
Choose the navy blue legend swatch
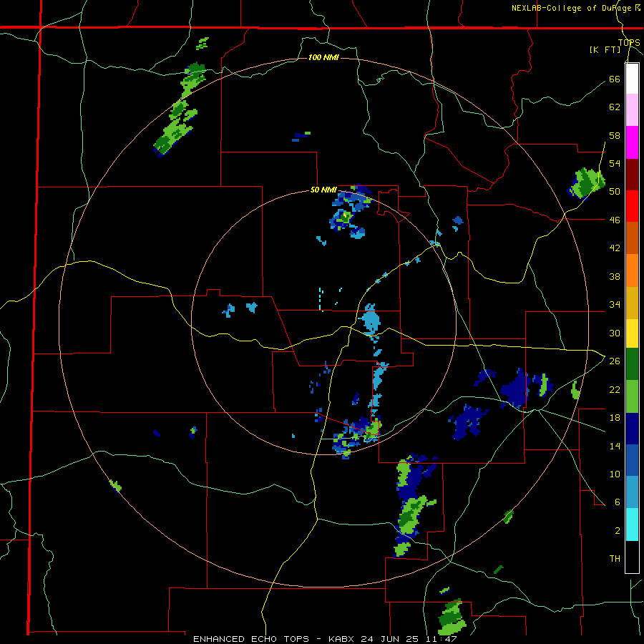click(x=632, y=429)
